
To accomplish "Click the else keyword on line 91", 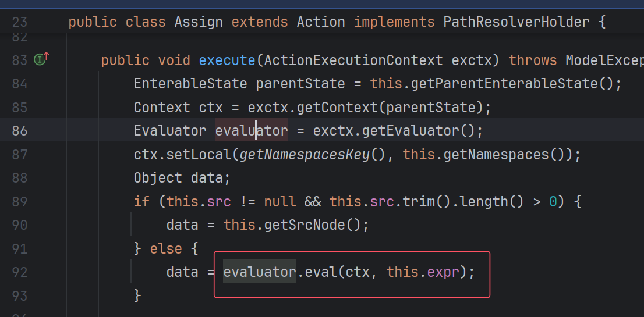I will (x=166, y=248).
